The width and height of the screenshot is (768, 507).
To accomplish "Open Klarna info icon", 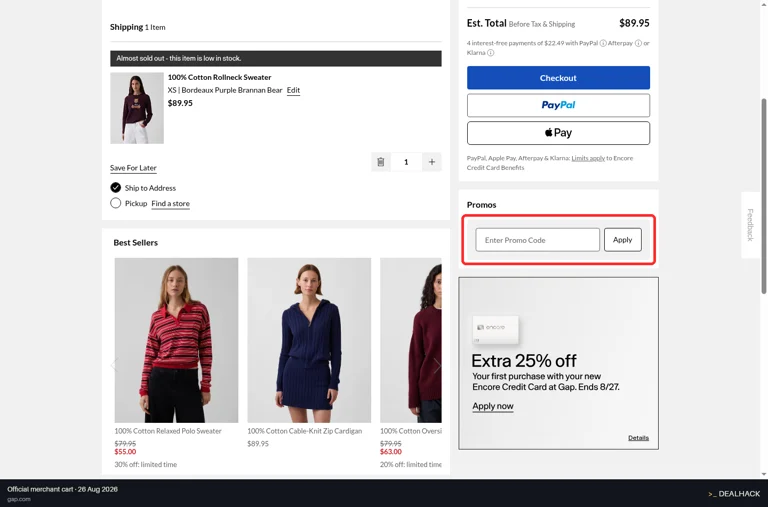I will [x=490, y=53].
